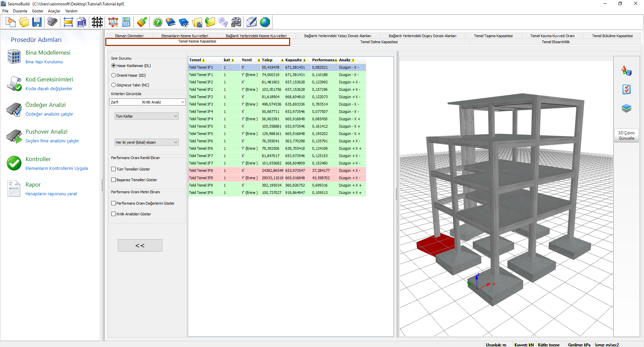Viewport: 644px width, 347px height.
Task: Click the film reel movie icon
Action: click(236, 22)
